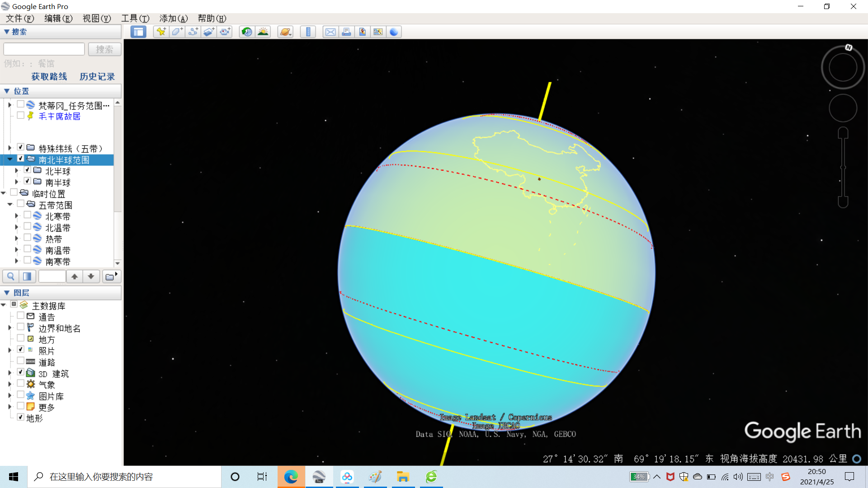This screenshot has height=488, width=868.
Task: Click the volume speaker tray icon
Action: (738, 477)
